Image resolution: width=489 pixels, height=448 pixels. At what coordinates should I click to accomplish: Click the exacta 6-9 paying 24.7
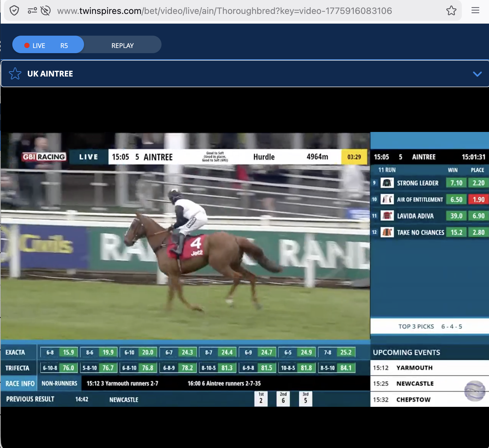[257, 352]
